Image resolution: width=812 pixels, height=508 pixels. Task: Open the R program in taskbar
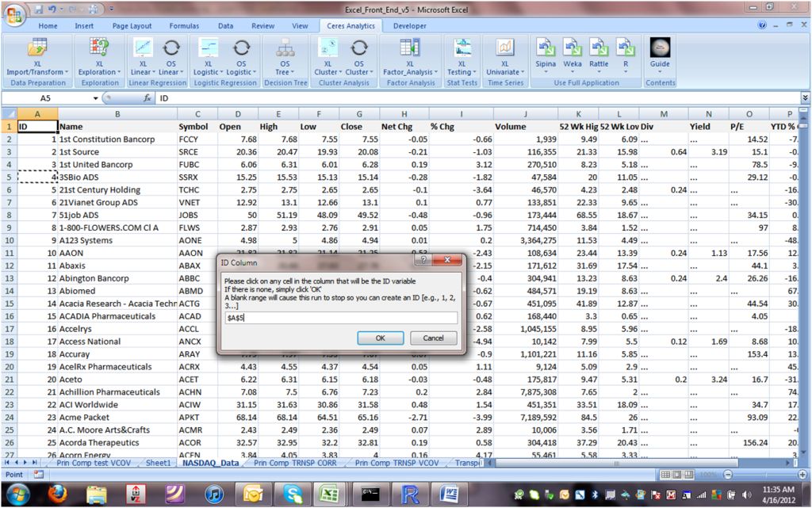tap(410, 495)
